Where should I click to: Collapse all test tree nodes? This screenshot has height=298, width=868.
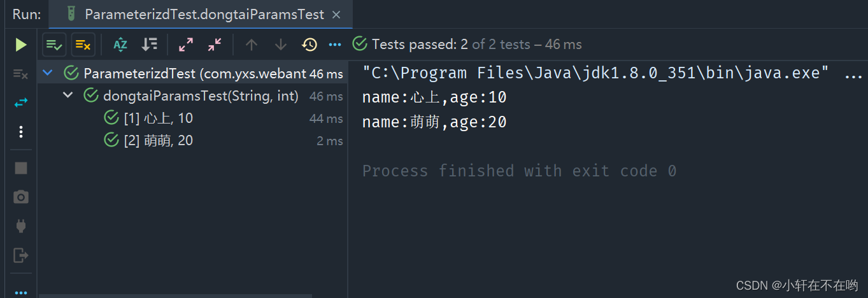[x=215, y=45]
